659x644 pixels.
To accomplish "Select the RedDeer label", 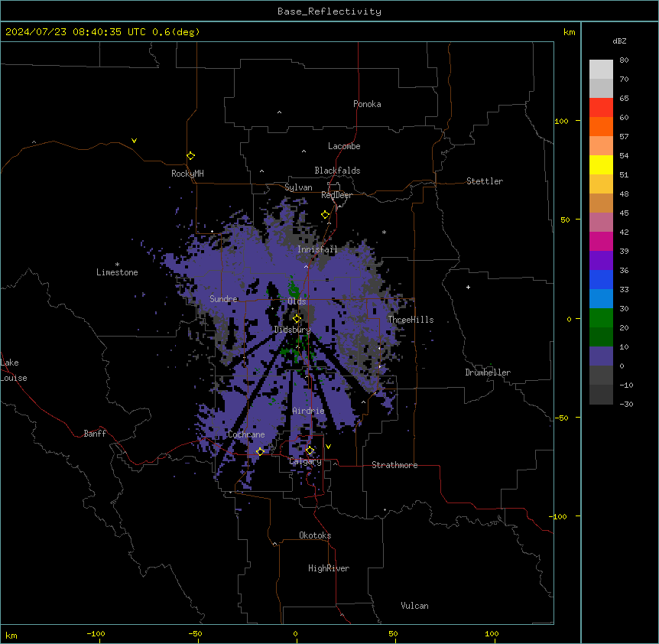I will 336,195.
